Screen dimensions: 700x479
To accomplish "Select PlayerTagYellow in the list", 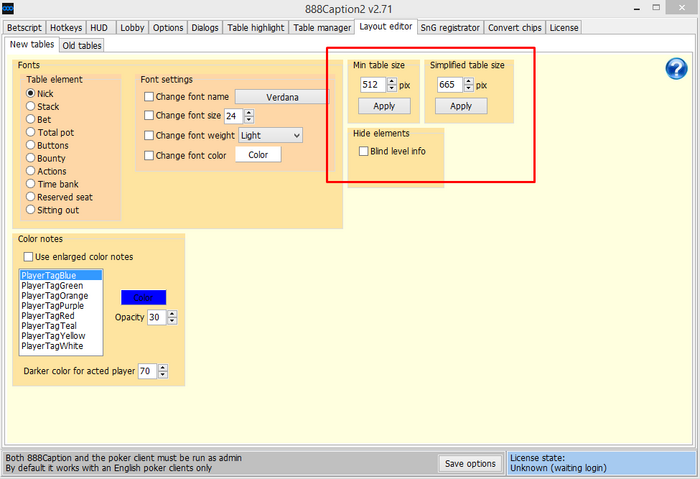I will (61, 336).
